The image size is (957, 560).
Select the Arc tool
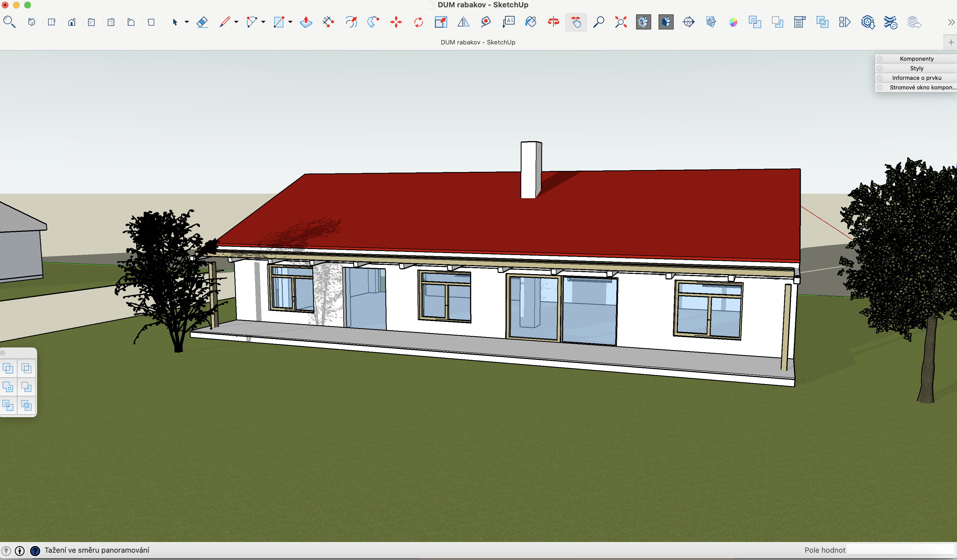pyautogui.click(x=251, y=22)
